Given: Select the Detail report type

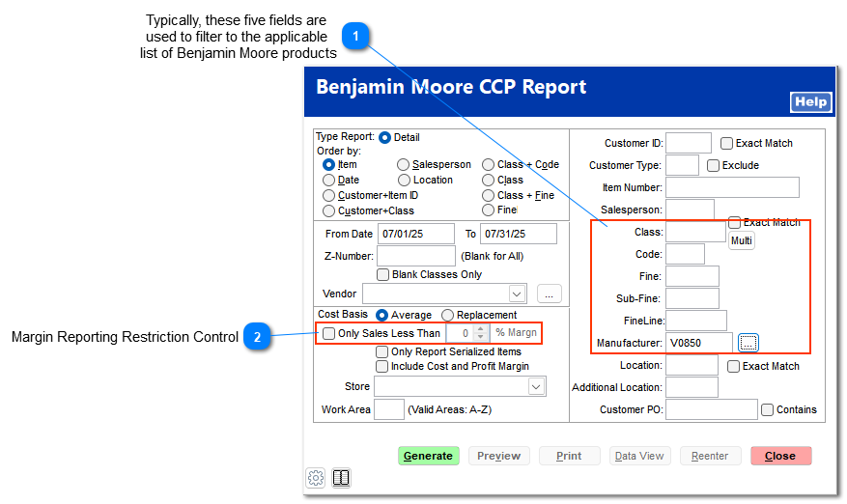Looking at the screenshot, I should click(384, 138).
